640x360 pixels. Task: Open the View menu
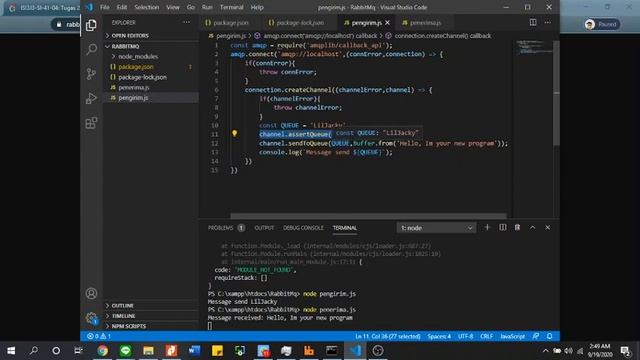coord(173,7)
